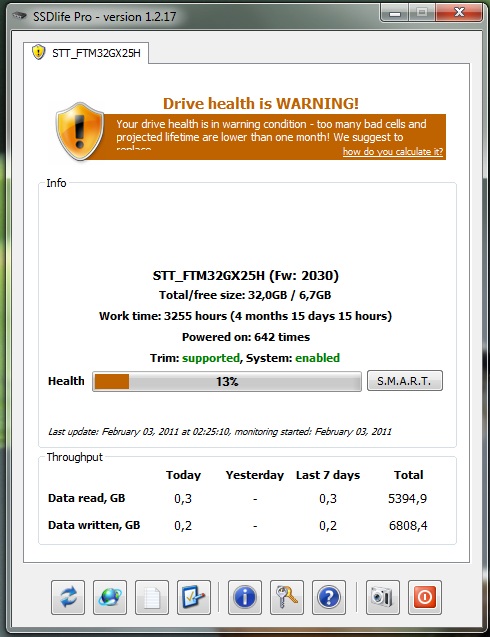Close the SSDlife Pro window
Screen dimensions: 490x637
pos(459,13)
